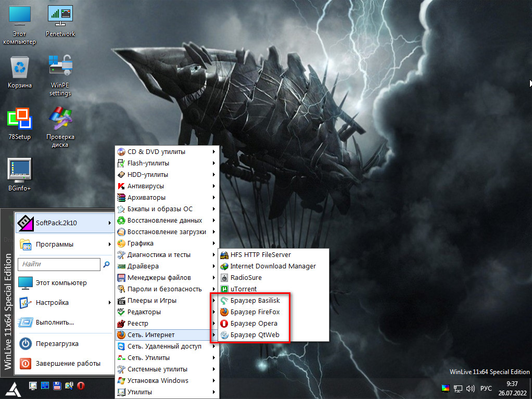532x399 pixels.
Task: Launch uTorrent from the submenu
Action: pyautogui.click(x=274, y=289)
